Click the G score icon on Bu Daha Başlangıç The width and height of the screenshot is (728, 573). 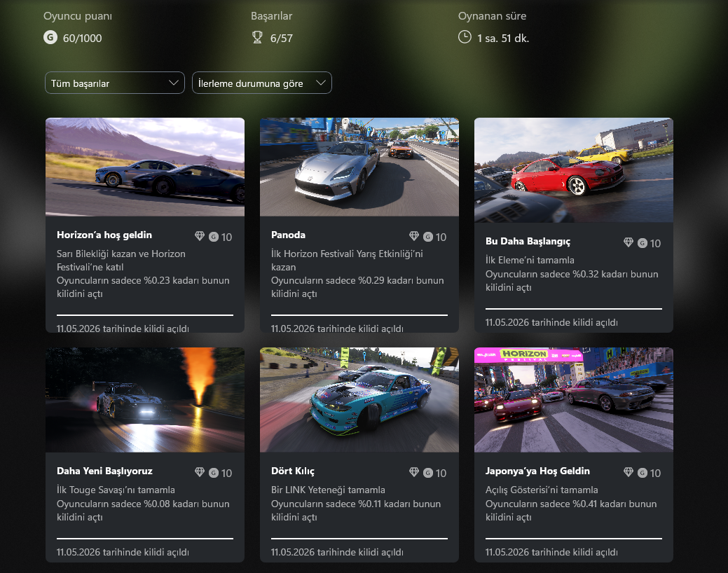[643, 243]
